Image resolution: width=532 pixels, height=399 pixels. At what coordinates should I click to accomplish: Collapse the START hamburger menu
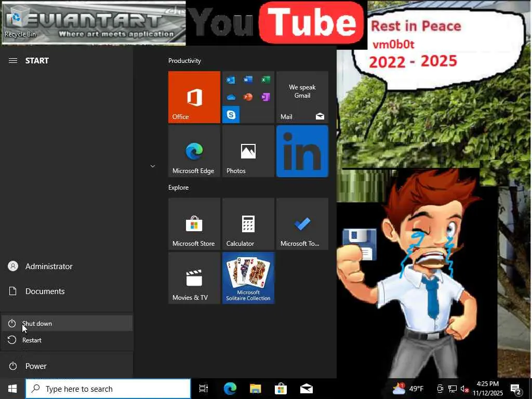pyautogui.click(x=13, y=61)
